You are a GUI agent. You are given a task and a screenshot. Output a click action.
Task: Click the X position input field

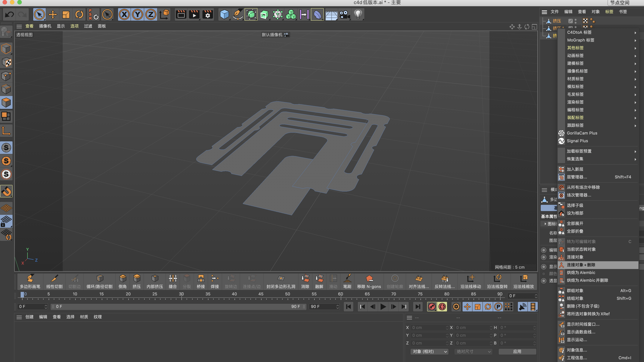428,327
